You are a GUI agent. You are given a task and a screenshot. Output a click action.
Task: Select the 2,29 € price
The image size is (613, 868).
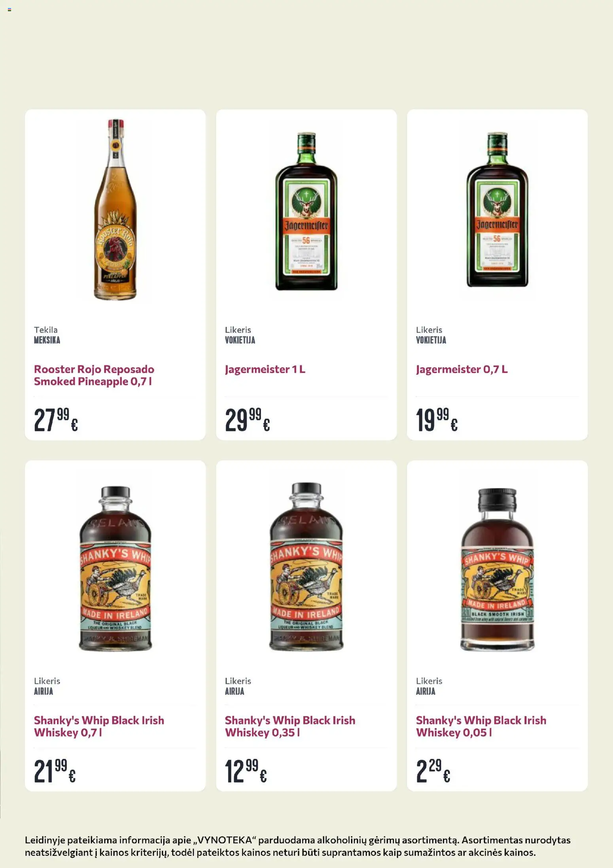433,771
